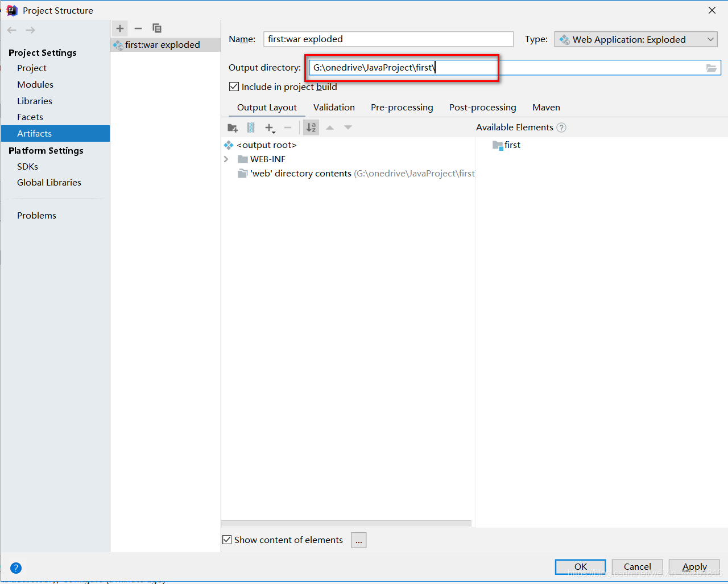728x584 pixels.
Task: Open the Type combo box
Action: 636,39
